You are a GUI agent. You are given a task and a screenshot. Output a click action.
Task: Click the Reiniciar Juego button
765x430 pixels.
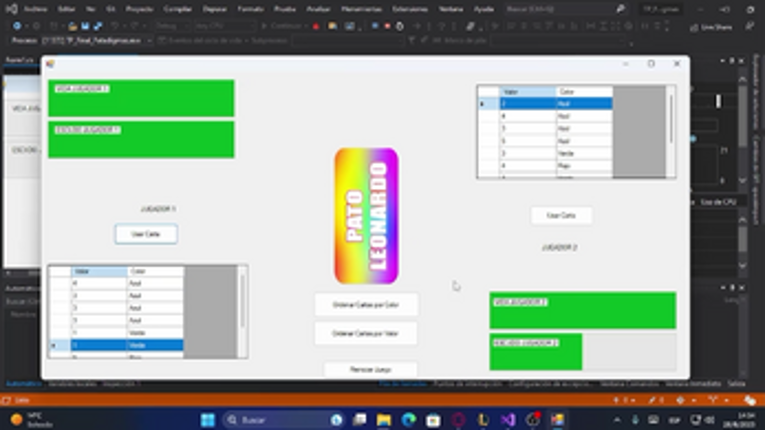370,369
